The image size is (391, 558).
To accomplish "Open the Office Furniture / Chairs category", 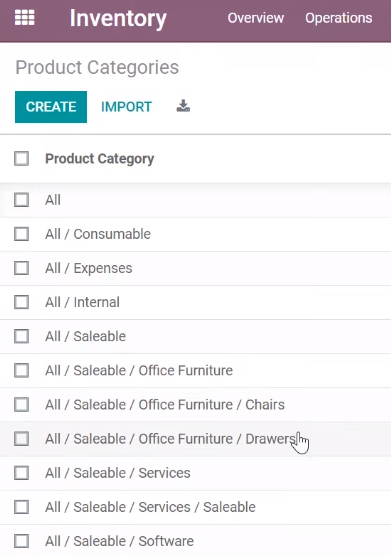I will pos(195,405).
